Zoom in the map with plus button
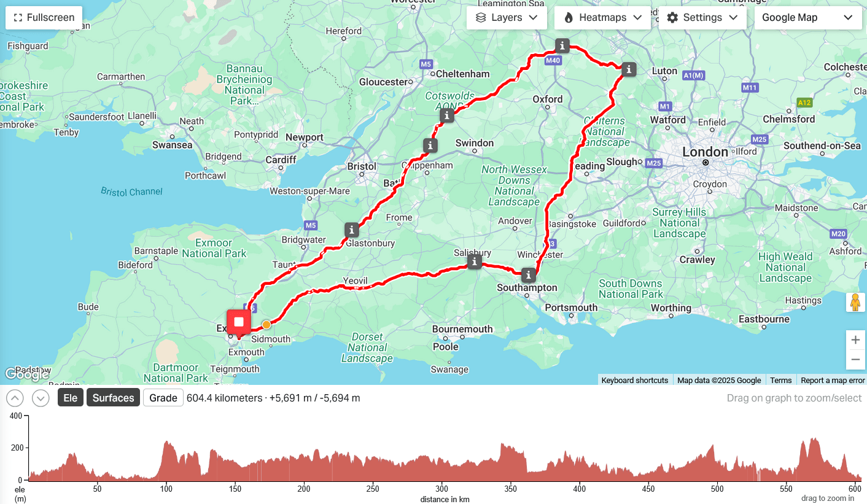The width and height of the screenshot is (867, 504). coord(855,340)
